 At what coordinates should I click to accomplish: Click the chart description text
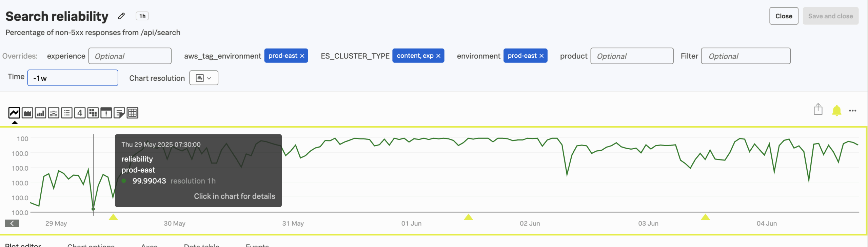(x=93, y=33)
